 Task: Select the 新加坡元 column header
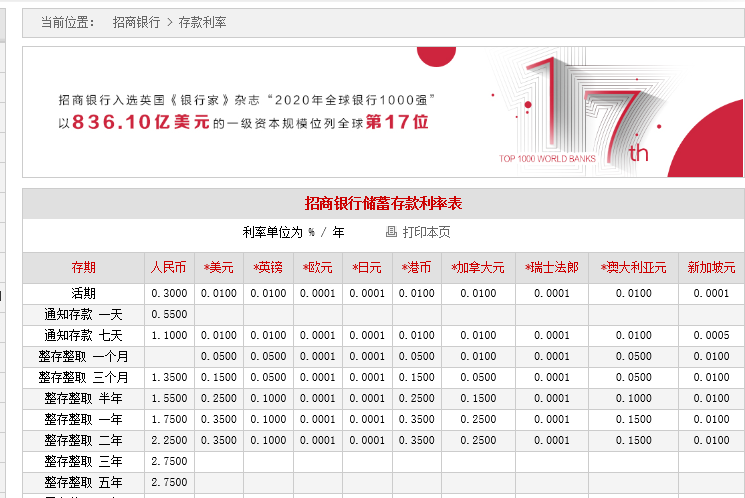pos(711,268)
